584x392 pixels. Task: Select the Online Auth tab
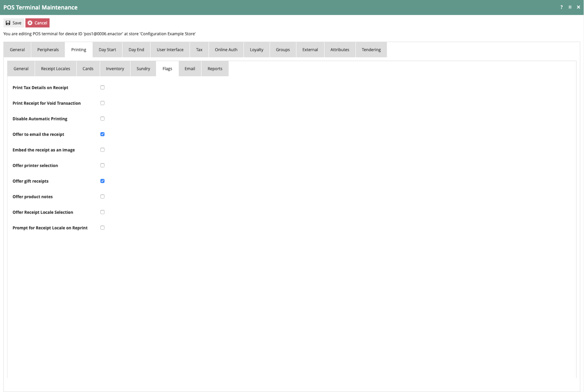click(226, 50)
